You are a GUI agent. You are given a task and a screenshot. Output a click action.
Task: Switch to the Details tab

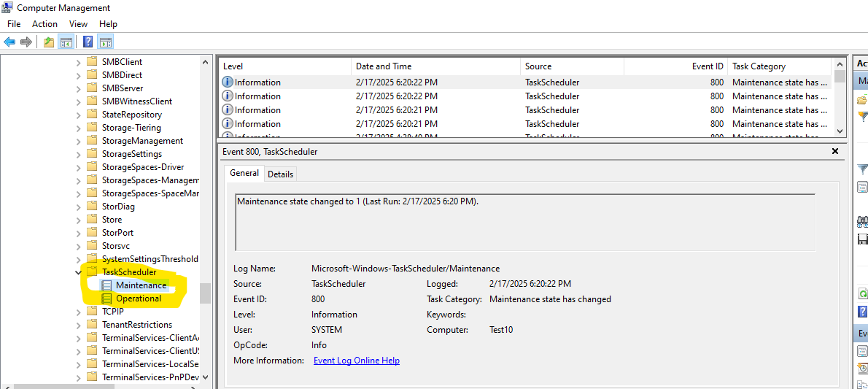280,174
